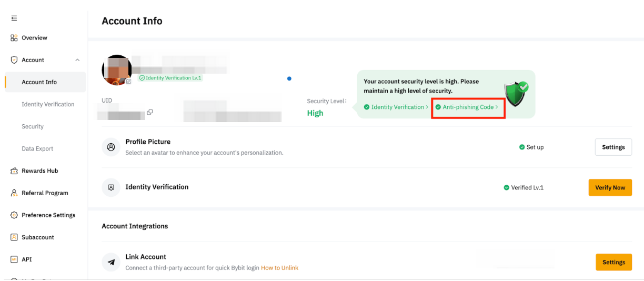Click the Verify Now button
The height and width of the screenshot is (281, 644).
coord(610,187)
